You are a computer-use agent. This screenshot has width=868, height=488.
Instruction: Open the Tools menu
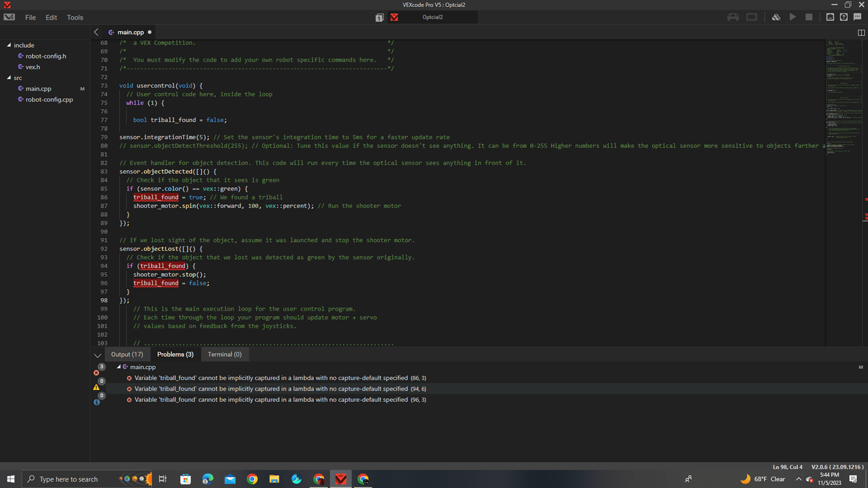[x=74, y=17]
